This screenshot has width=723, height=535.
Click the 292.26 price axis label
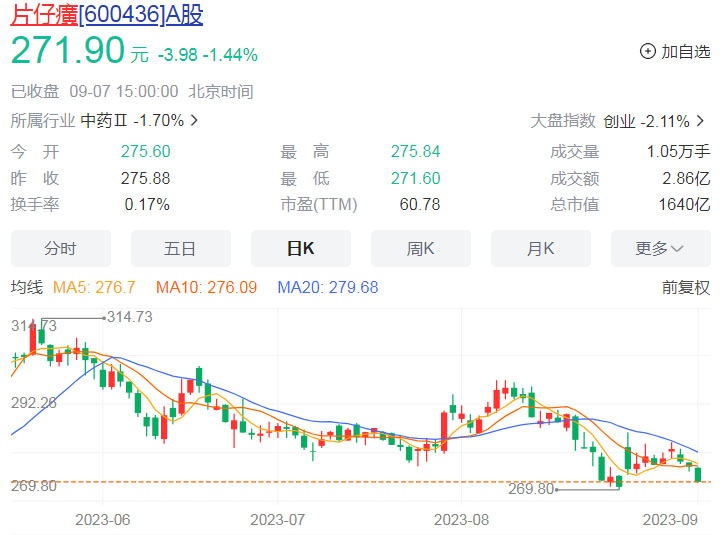(34, 403)
